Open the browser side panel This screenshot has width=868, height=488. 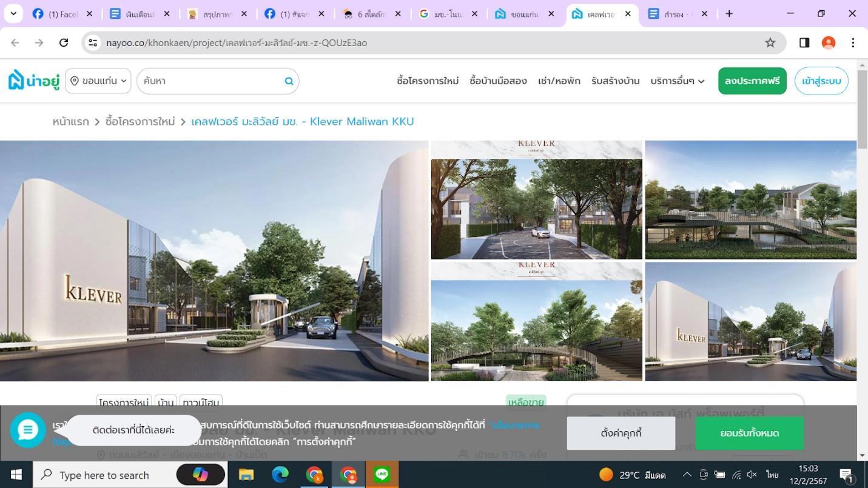(x=804, y=42)
